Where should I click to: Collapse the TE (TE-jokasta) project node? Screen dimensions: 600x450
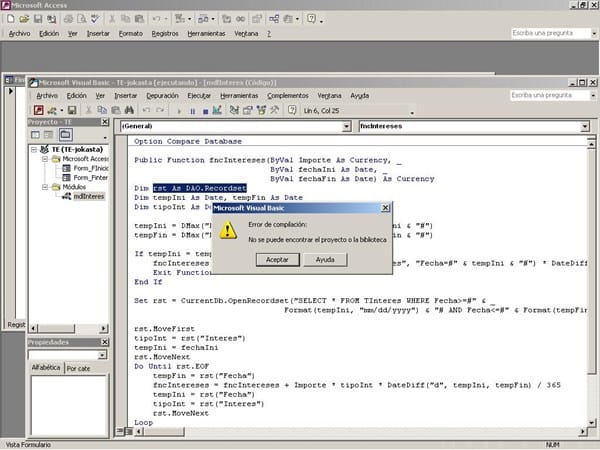33,148
